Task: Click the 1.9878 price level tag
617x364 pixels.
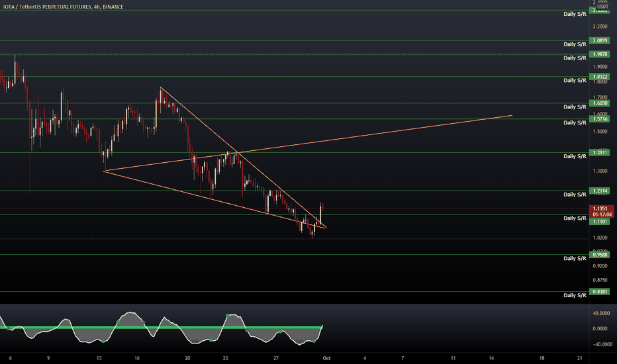Action: [599, 54]
